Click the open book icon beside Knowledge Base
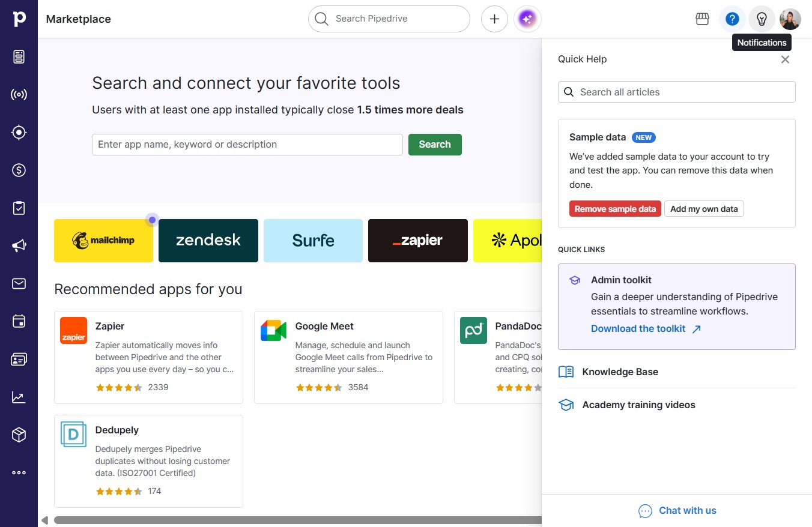 pos(566,372)
